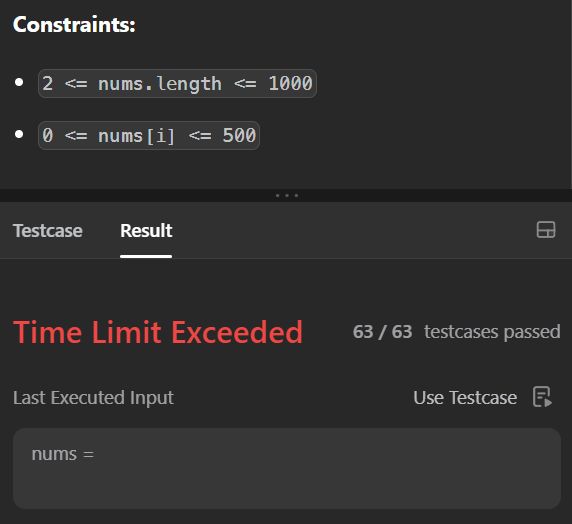Select the nums[i] constraint code block
The height and width of the screenshot is (524, 572).
click(149, 135)
